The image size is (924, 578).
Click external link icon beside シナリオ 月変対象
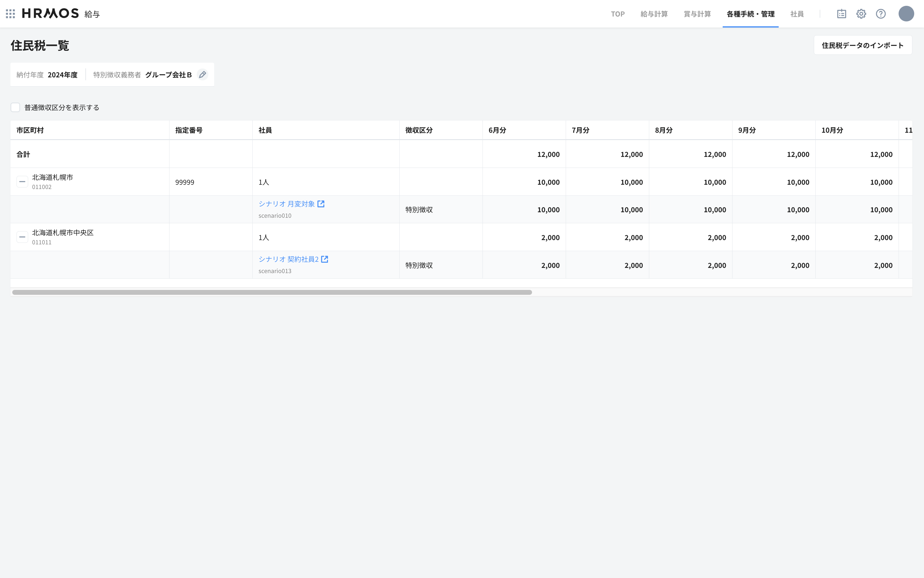click(x=321, y=204)
